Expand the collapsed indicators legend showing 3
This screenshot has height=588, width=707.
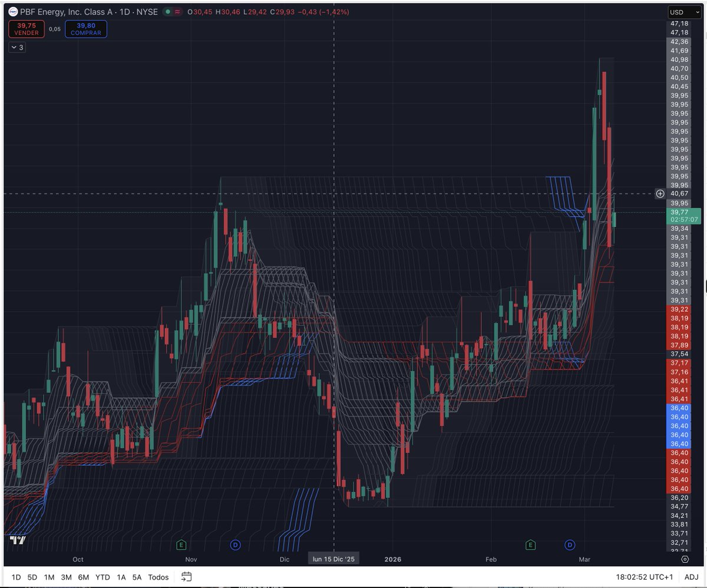click(x=16, y=47)
